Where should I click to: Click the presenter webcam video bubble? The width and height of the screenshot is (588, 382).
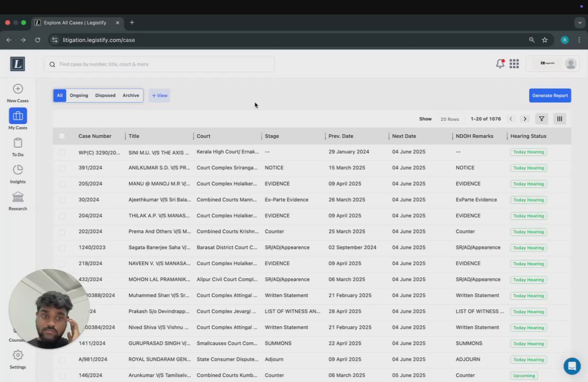49,309
